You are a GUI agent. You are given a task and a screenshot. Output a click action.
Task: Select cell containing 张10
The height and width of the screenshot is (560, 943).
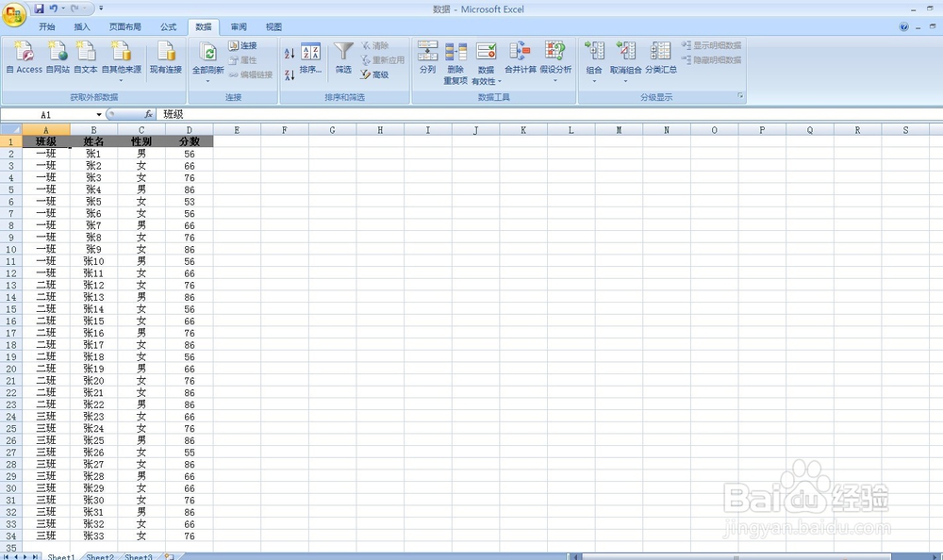point(93,261)
